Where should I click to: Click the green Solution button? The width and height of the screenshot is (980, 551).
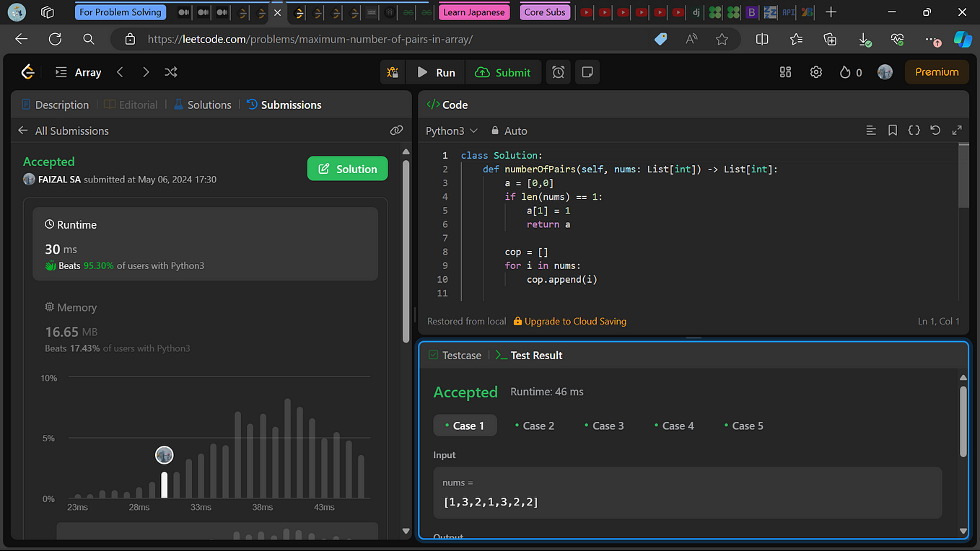pyautogui.click(x=347, y=169)
